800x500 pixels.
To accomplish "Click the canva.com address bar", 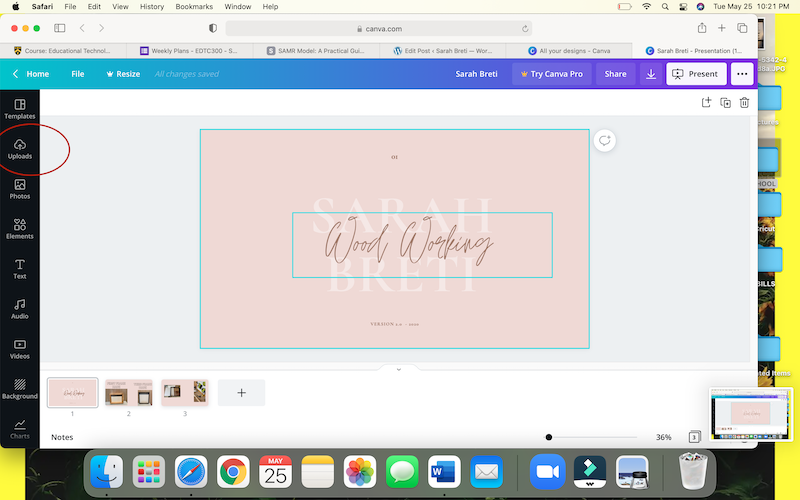I will click(379, 29).
